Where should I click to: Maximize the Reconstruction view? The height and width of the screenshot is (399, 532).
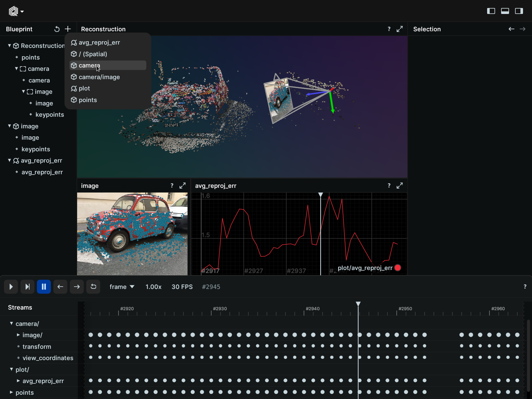pyautogui.click(x=400, y=29)
